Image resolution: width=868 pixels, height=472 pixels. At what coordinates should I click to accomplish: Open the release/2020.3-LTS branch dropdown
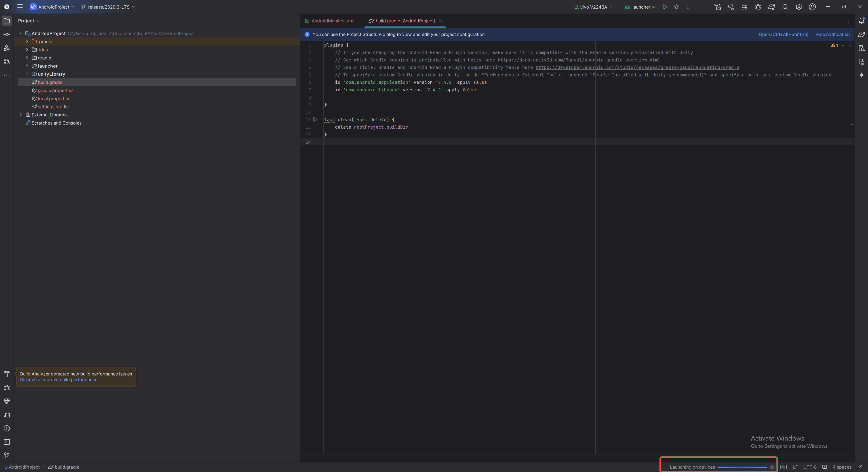point(108,7)
